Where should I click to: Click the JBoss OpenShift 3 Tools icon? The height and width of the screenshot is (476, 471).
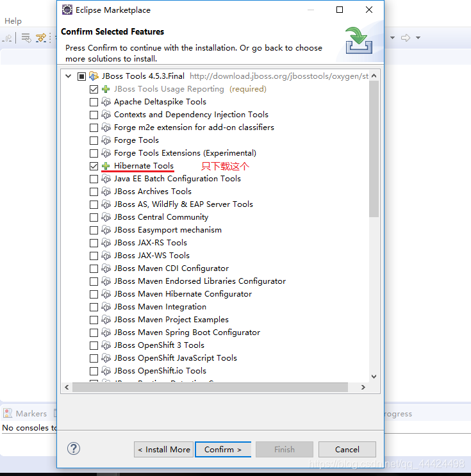pyautogui.click(x=106, y=345)
